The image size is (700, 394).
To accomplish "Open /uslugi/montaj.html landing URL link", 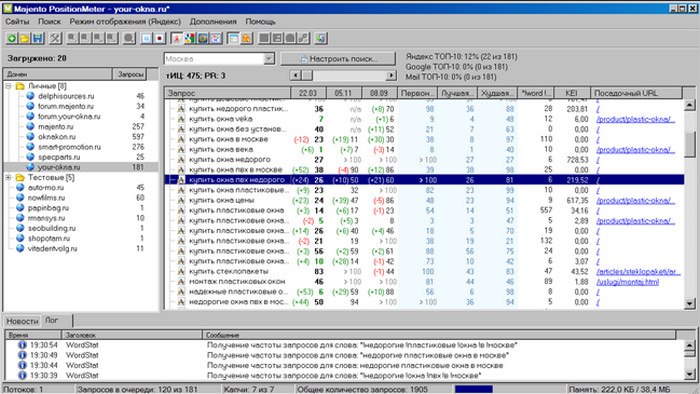I will [628, 282].
